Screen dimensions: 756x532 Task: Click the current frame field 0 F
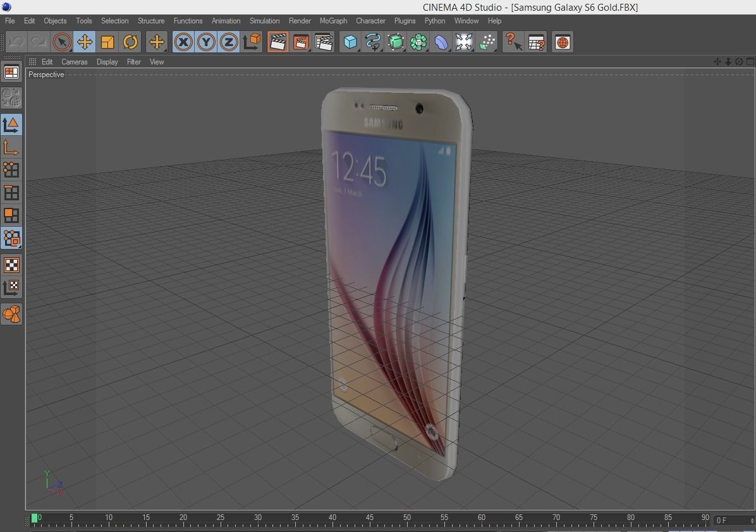point(733,521)
